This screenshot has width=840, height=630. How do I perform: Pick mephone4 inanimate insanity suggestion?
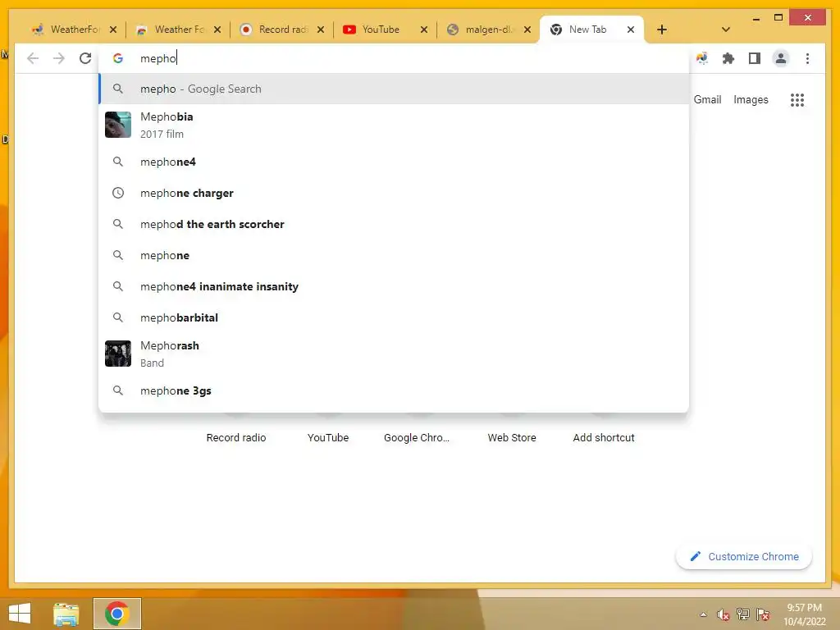(x=394, y=286)
